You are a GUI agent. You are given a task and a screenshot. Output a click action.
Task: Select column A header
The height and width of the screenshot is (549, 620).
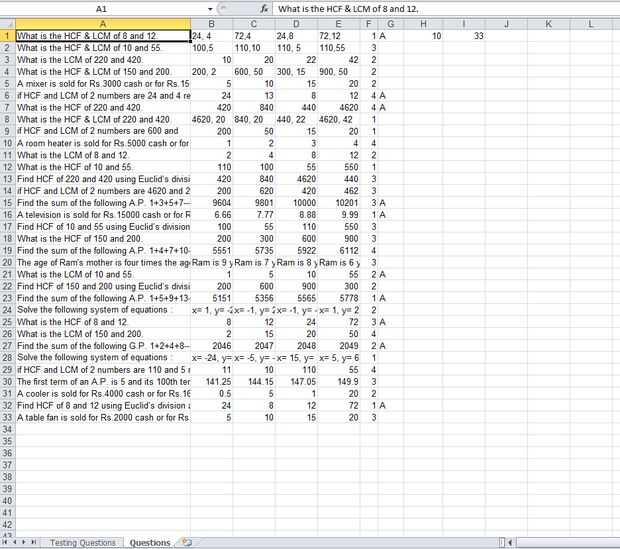pos(103,24)
